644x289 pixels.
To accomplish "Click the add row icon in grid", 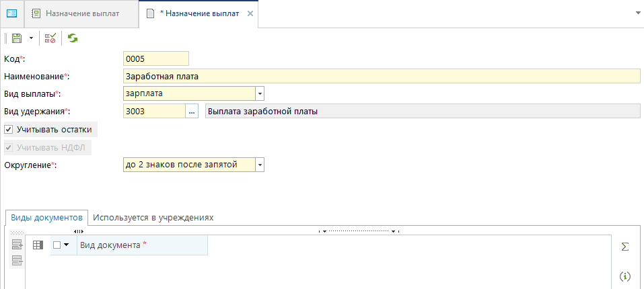I will click(x=17, y=245).
